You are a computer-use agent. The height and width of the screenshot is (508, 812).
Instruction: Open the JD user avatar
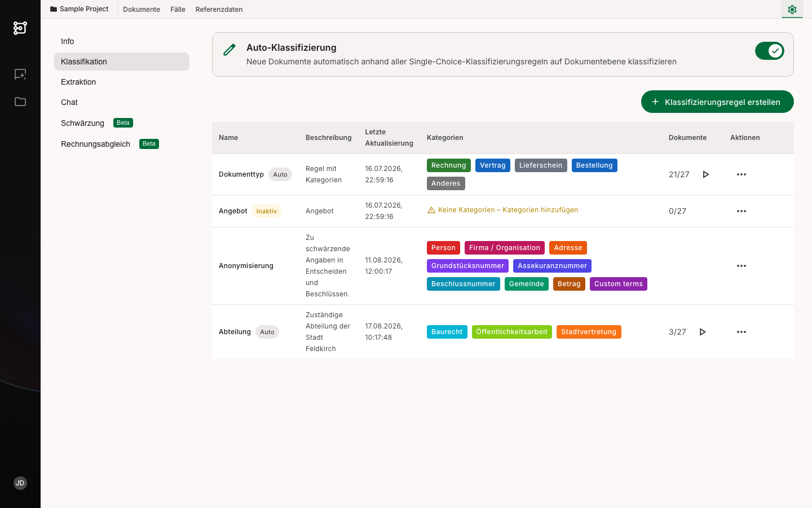(x=20, y=483)
